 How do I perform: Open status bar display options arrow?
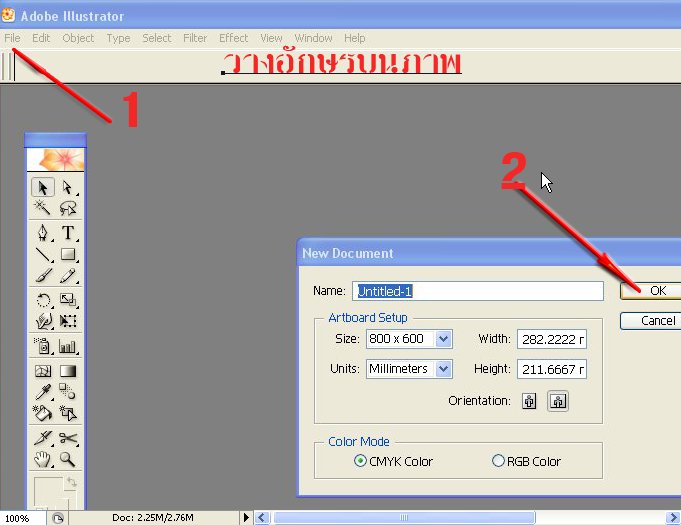[x=246, y=517]
